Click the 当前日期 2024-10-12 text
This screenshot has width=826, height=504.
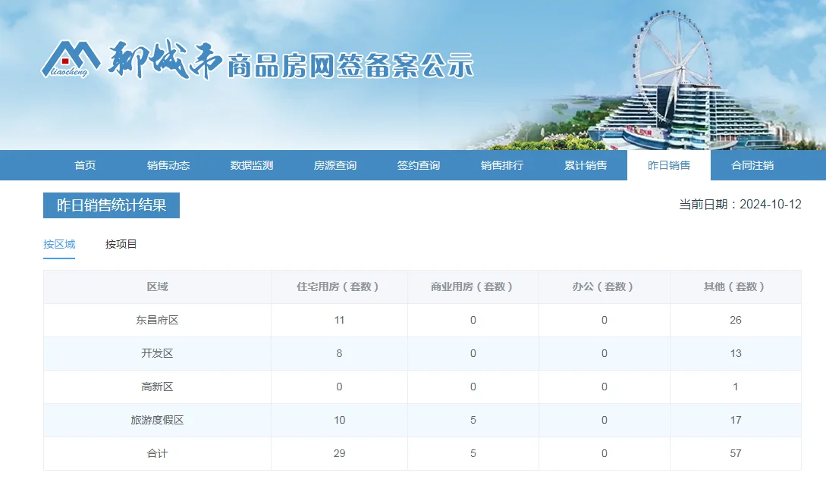(740, 205)
